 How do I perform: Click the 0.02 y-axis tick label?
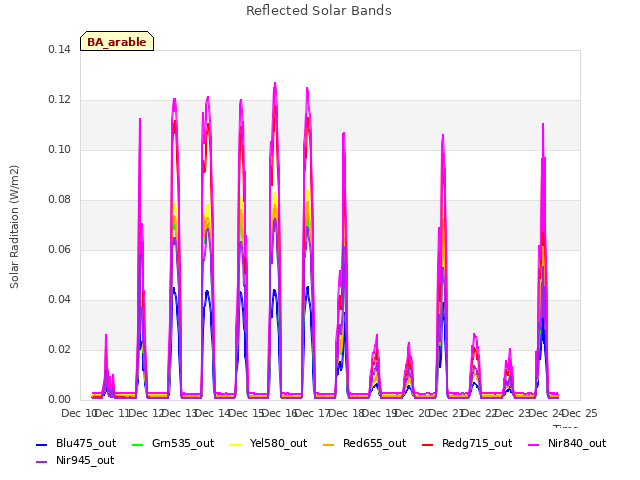pyautogui.click(x=59, y=349)
